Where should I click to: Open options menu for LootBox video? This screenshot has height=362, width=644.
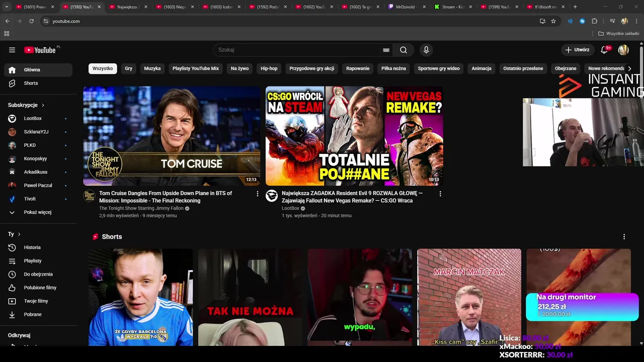(440, 194)
